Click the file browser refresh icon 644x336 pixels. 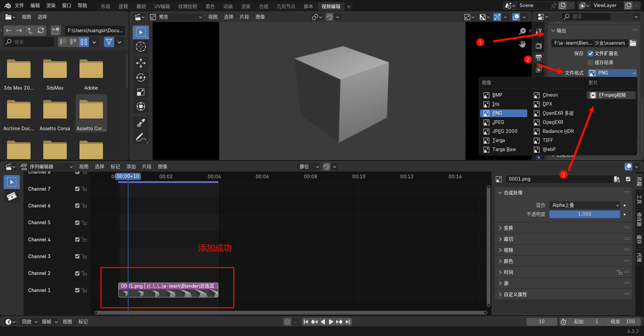[x=41, y=31]
